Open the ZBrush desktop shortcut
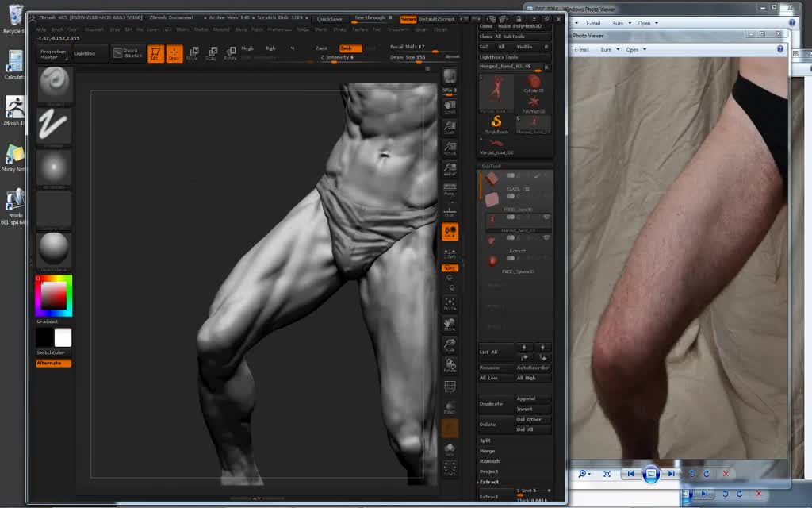The image size is (812, 508). pyautogui.click(x=14, y=110)
